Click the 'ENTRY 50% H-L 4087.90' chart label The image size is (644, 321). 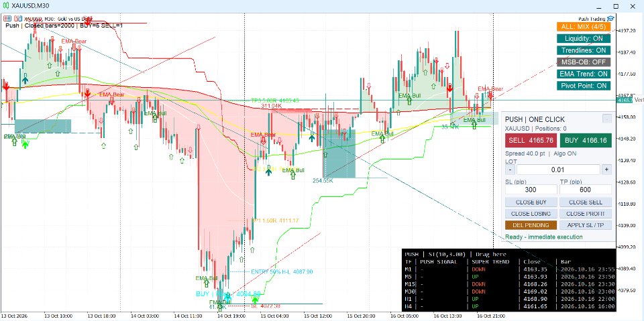pyautogui.click(x=281, y=271)
